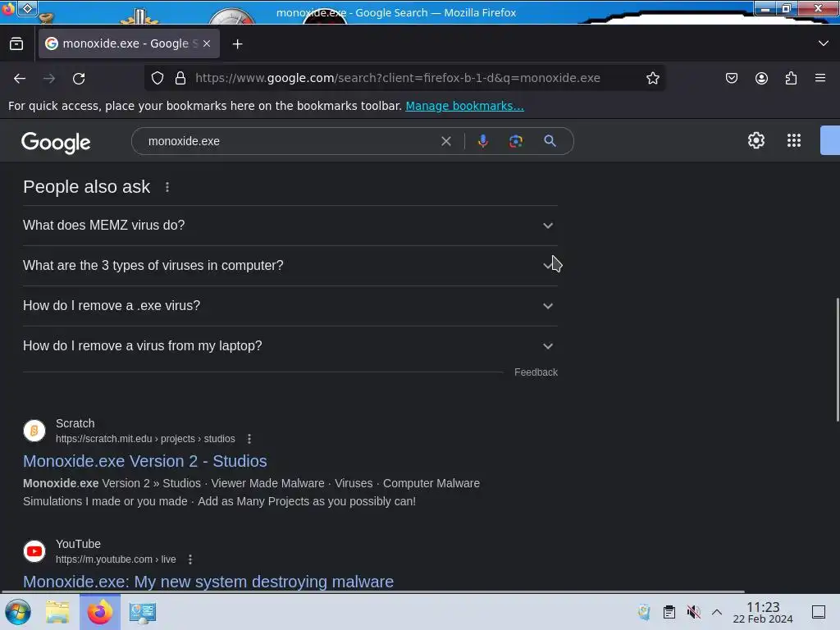Submit search with the magnifying glass icon
The image size is (840, 630).
point(550,141)
